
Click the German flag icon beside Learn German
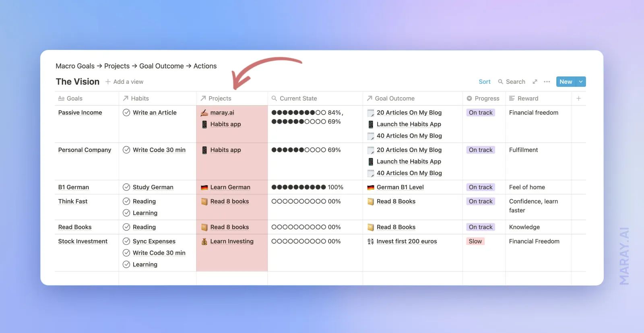pyautogui.click(x=204, y=187)
